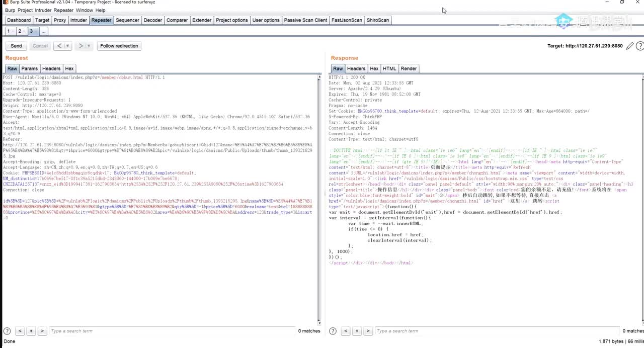Open forward history dropdown arrow
Image resolution: width=644 pixels, height=348 pixels.
(89, 46)
